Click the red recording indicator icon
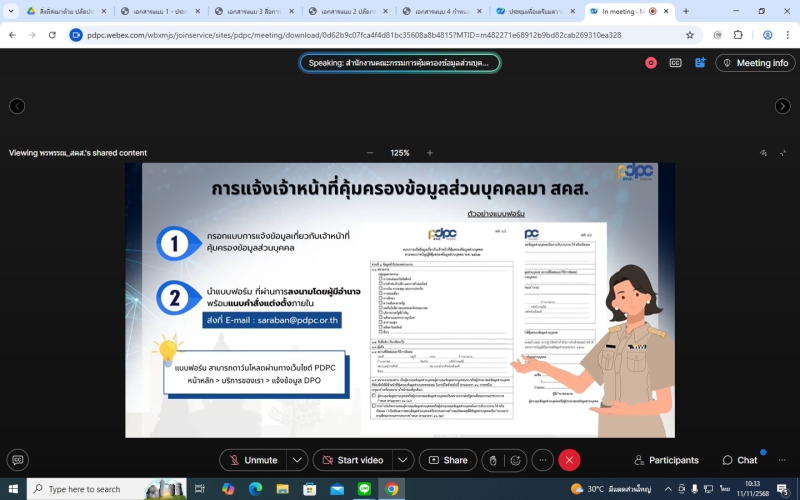Image resolution: width=800 pixels, height=500 pixels. (651, 63)
